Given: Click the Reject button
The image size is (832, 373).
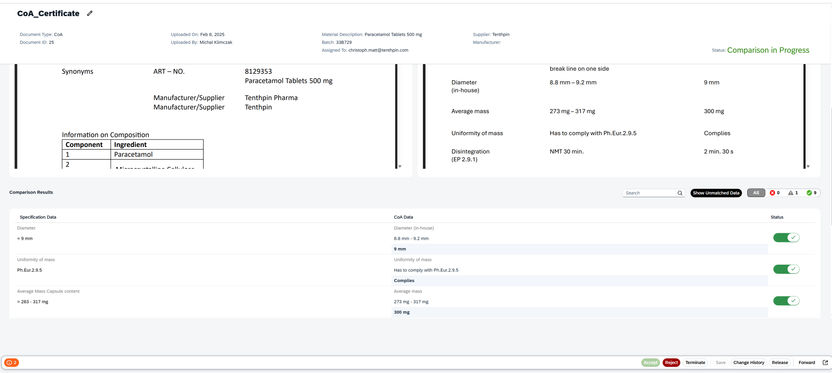Looking at the screenshot, I should pyautogui.click(x=671, y=362).
